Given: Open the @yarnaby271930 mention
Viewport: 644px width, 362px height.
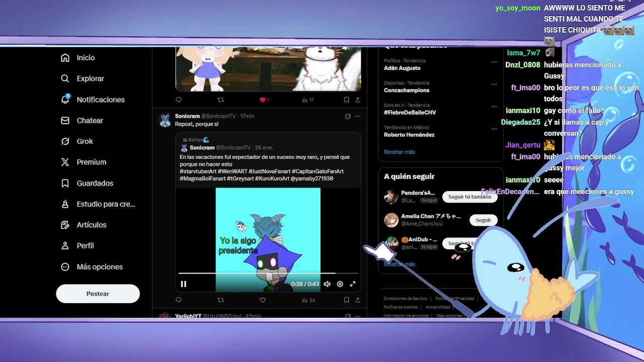Looking at the screenshot, I should [x=312, y=178].
